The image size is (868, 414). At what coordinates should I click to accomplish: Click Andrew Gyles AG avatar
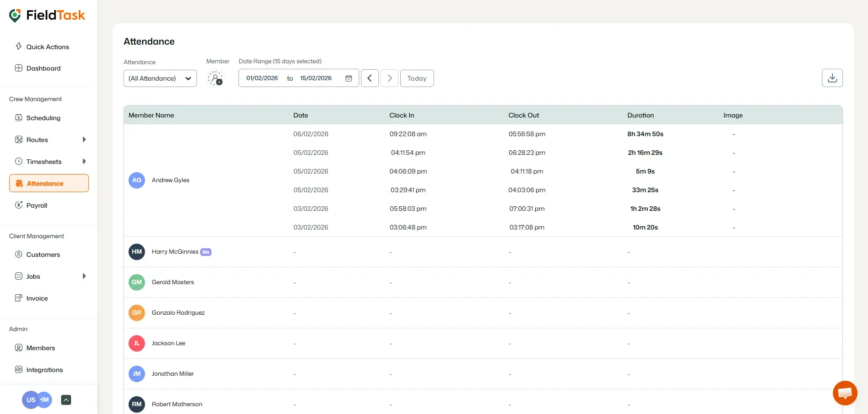pyautogui.click(x=137, y=180)
